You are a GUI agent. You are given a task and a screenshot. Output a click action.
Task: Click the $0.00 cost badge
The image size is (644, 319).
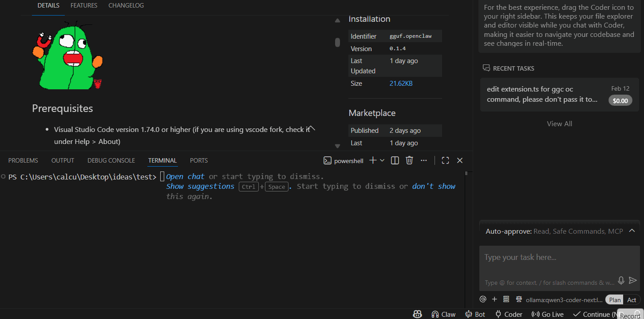tap(620, 100)
